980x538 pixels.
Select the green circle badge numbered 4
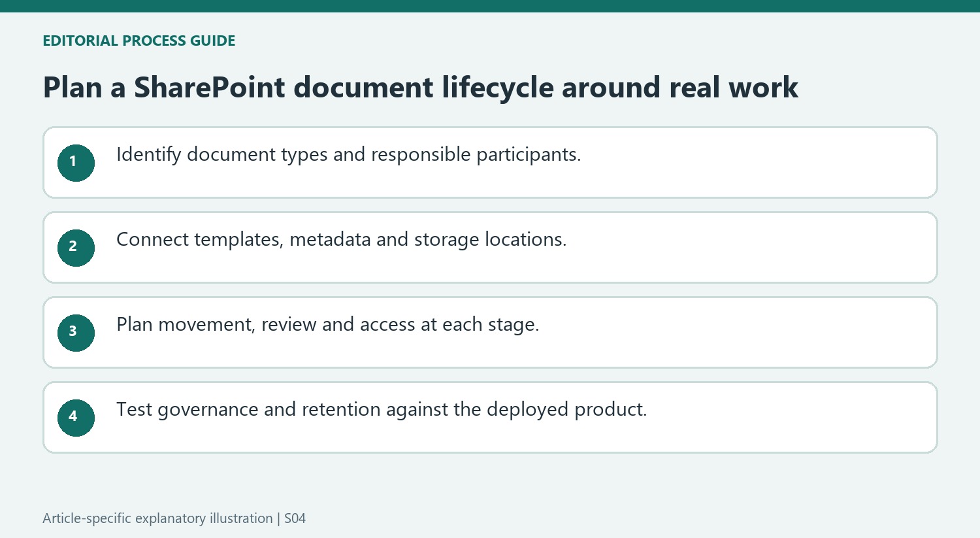point(76,418)
